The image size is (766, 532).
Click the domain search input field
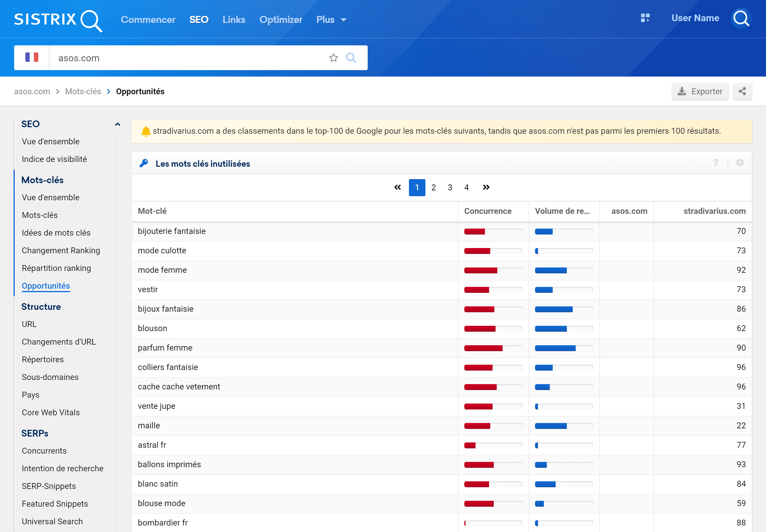tap(188, 58)
